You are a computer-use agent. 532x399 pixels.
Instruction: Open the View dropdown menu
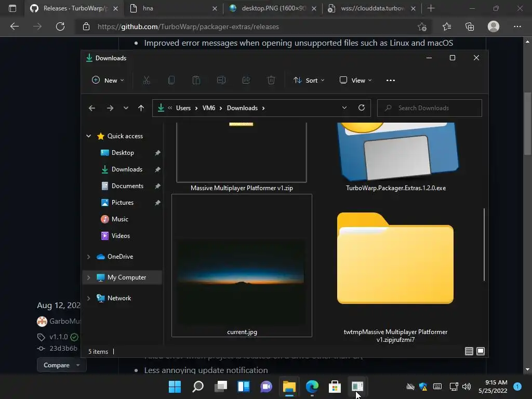(355, 81)
